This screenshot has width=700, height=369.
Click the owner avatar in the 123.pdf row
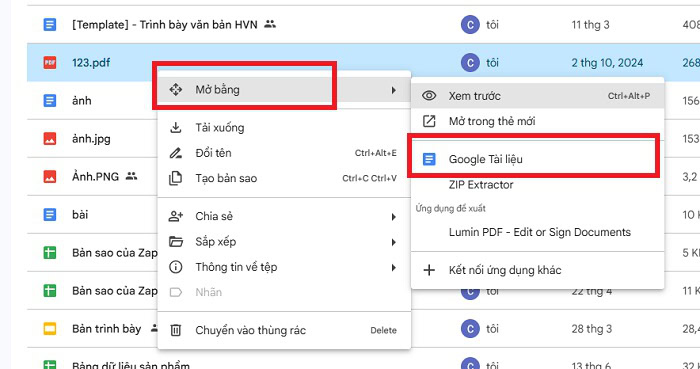click(470, 62)
